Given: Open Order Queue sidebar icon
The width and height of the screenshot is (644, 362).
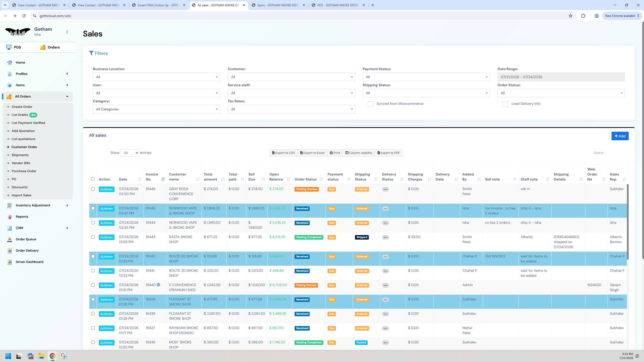Looking at the screenshot, I should coord(10,239).
